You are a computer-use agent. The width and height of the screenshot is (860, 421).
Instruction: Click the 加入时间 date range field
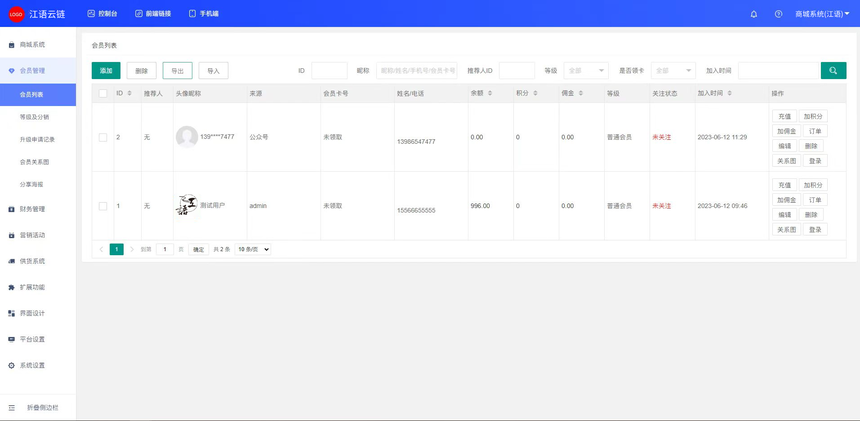(x=778, y=71)
